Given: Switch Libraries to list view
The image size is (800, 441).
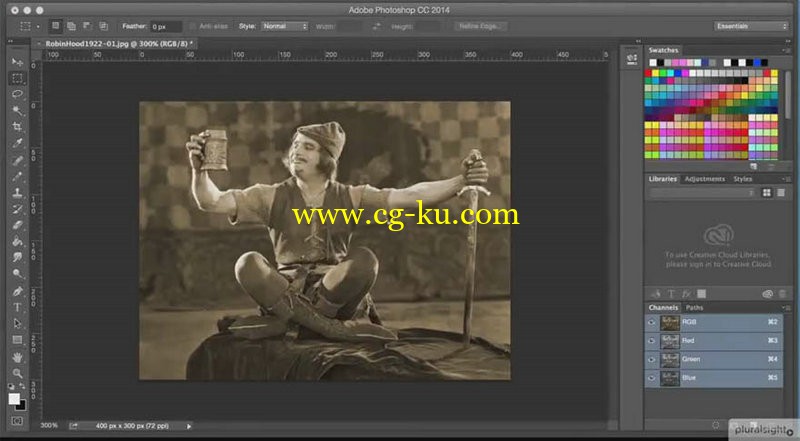Looking at the screenshot, I should 781,192.
